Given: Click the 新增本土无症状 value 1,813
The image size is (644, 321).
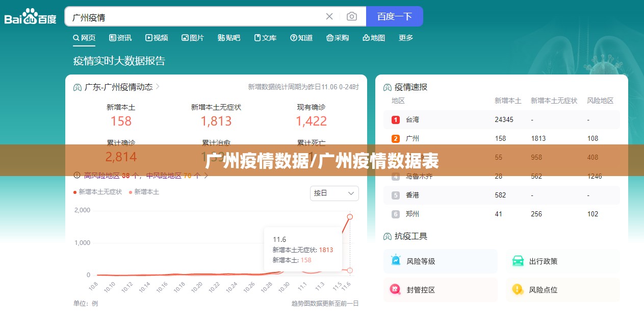Looking at the screenshot, I should pyautogui.click(x=216, y=121).
